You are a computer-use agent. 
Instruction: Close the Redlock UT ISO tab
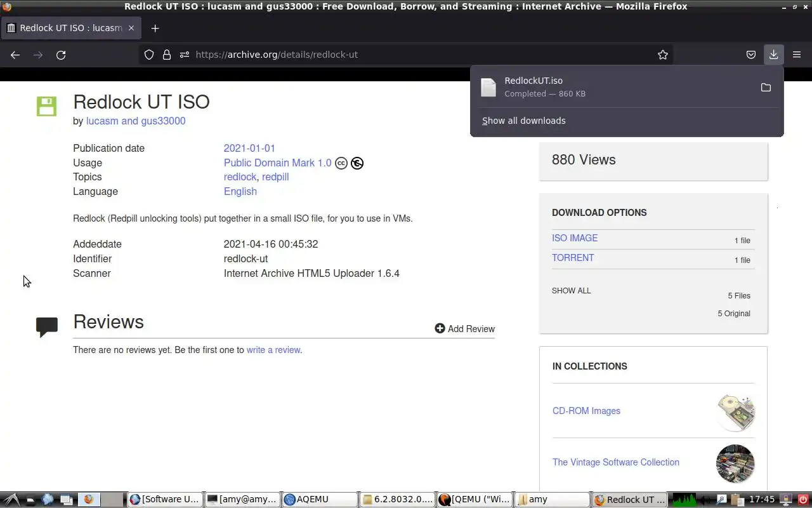[x=131, y=28]
